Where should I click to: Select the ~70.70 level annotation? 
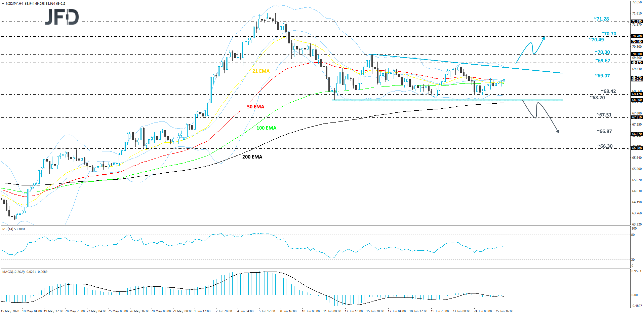[609, 34]
